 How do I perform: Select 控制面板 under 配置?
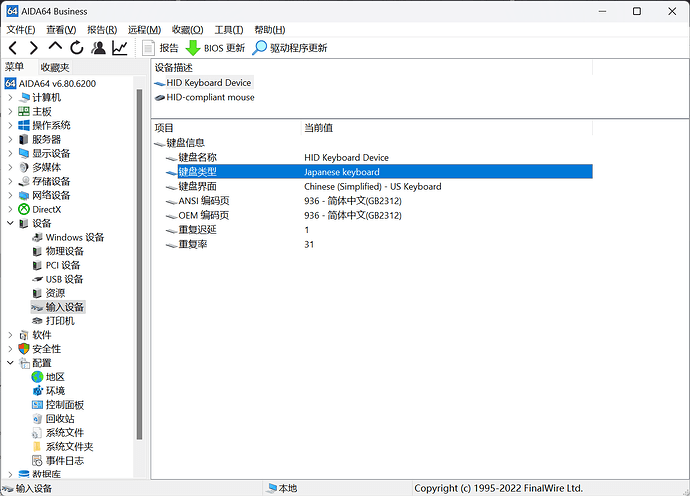[x=65, y=405]
